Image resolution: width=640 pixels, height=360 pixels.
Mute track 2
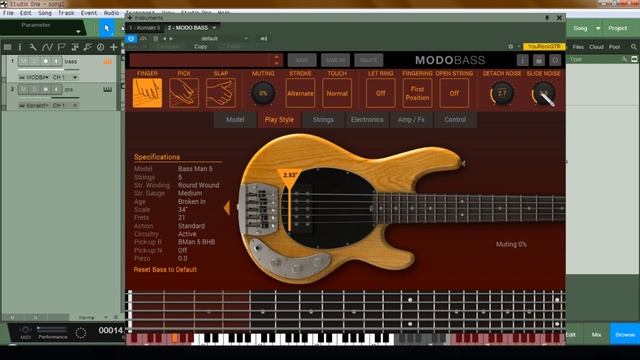click(24, 89)
